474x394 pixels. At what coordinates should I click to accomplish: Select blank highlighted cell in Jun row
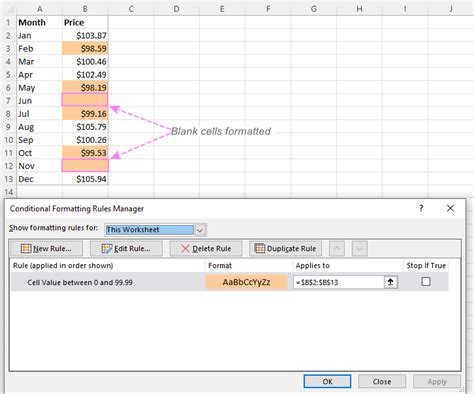click(x=85, y=100)
